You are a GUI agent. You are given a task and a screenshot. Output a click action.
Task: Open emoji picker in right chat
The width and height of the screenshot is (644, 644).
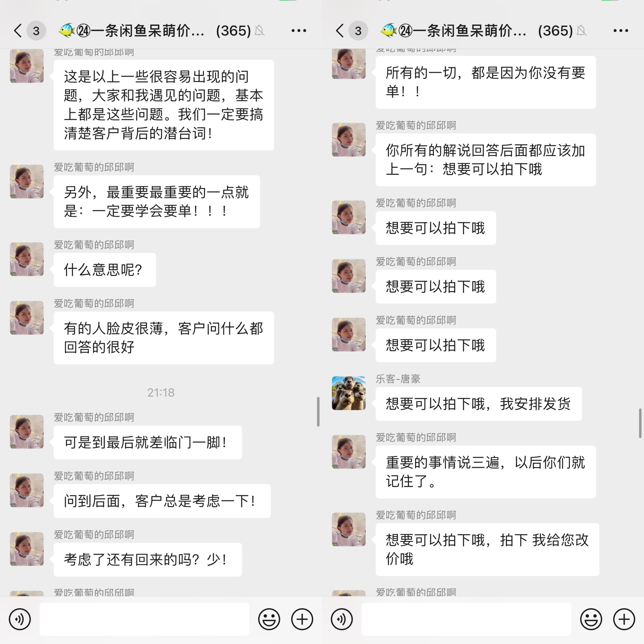(591, 619)
